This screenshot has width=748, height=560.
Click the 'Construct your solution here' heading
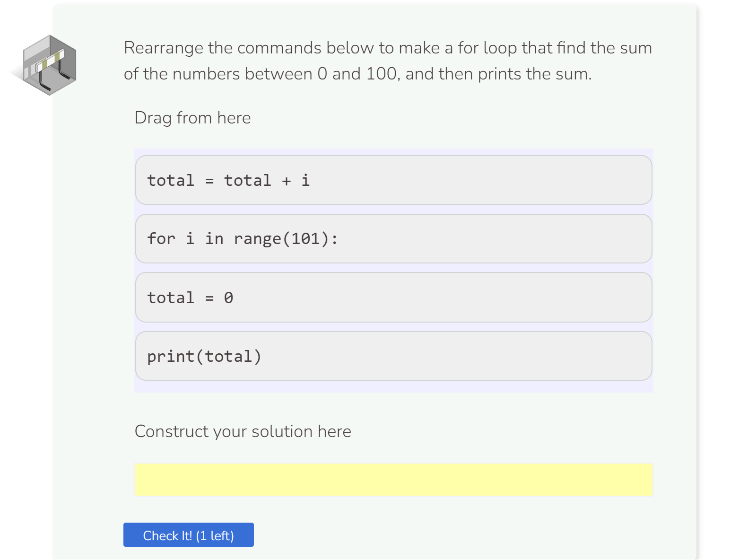tap(243, 431)
